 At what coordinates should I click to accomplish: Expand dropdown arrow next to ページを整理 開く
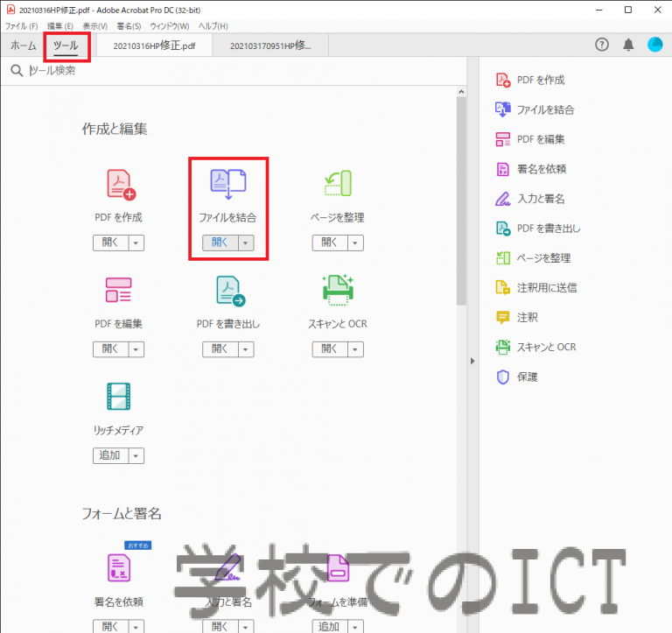[355, 243]
